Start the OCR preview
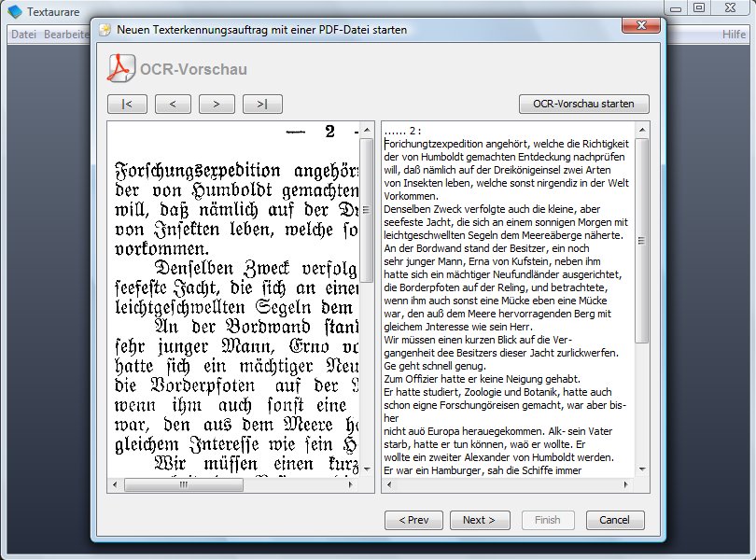 (x=584, y=104)
